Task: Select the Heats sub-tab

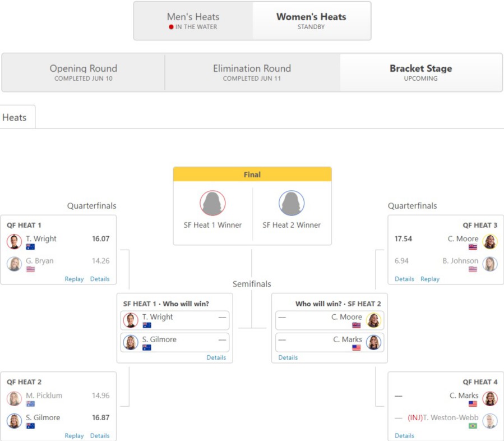Action: pos(15,117)
